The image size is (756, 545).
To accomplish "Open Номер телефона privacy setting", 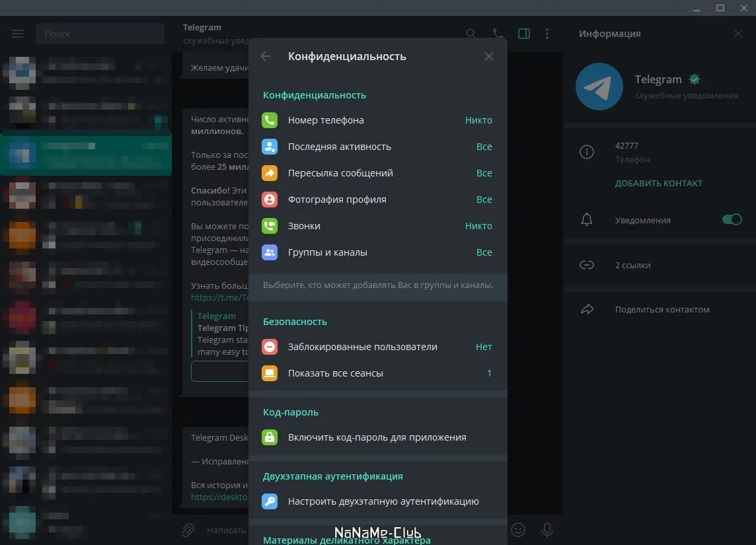I will tap(378, 120).
